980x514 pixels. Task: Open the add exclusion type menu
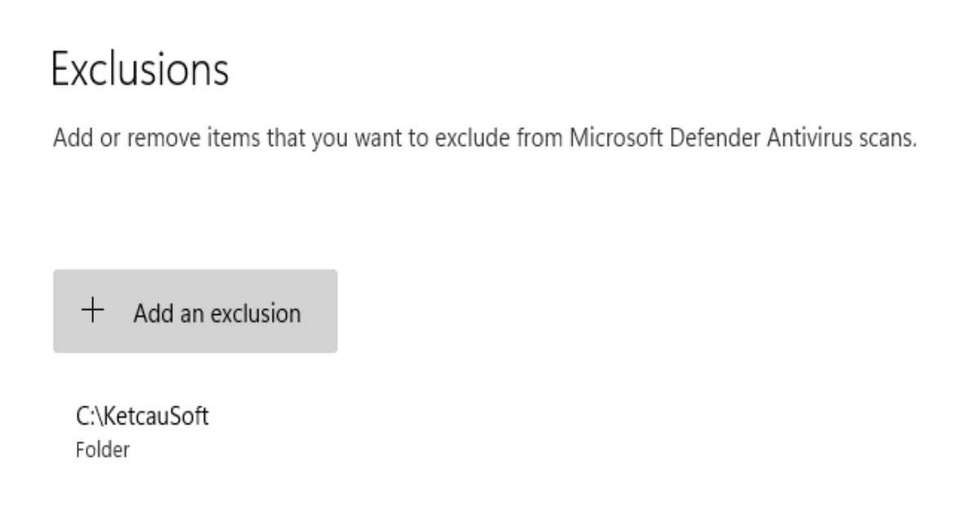click(x=195, y=311)
